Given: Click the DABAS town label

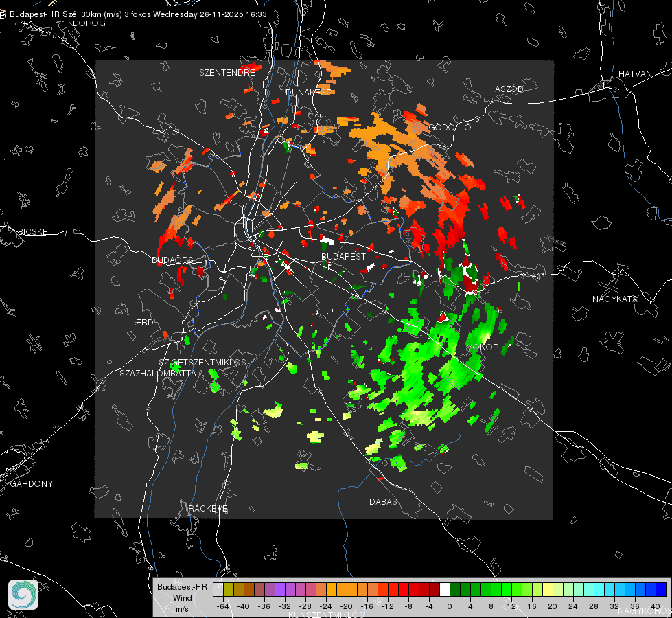Looking at the screenshot, I should (x=384, y=502).
